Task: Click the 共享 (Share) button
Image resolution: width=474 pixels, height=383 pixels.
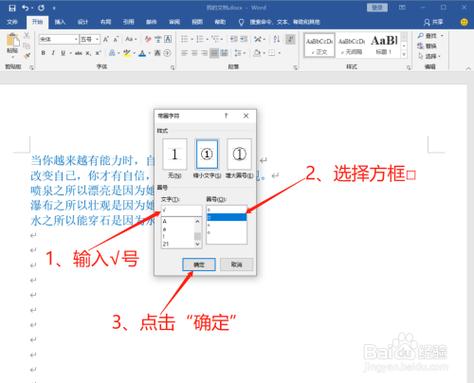Action: [433, 22]
